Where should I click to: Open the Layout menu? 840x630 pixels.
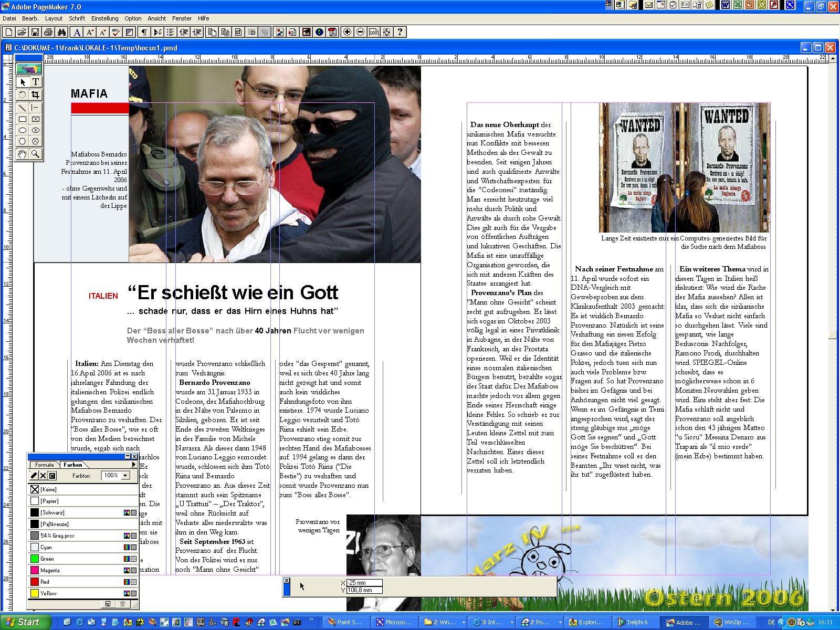54,18
